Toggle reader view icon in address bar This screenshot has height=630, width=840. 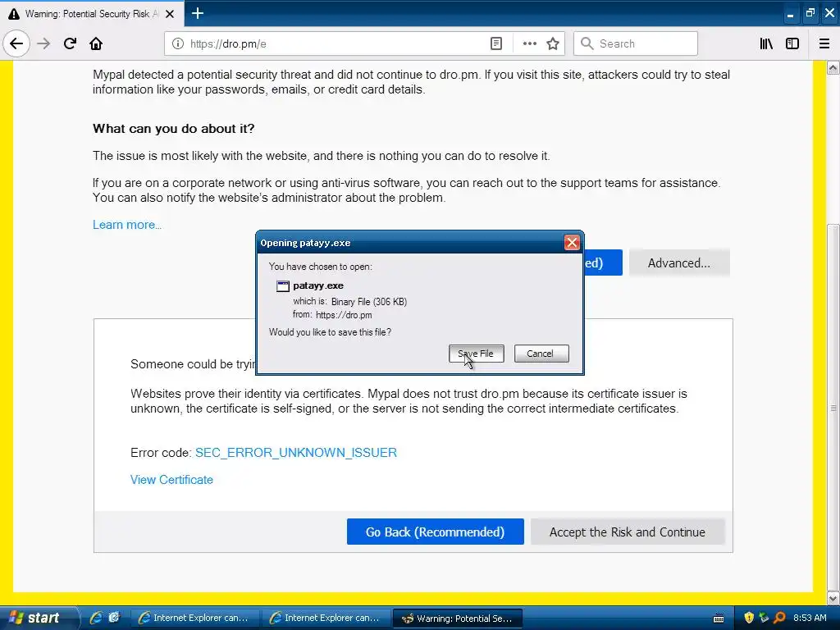pyautogui.click(x=496, y=43)
